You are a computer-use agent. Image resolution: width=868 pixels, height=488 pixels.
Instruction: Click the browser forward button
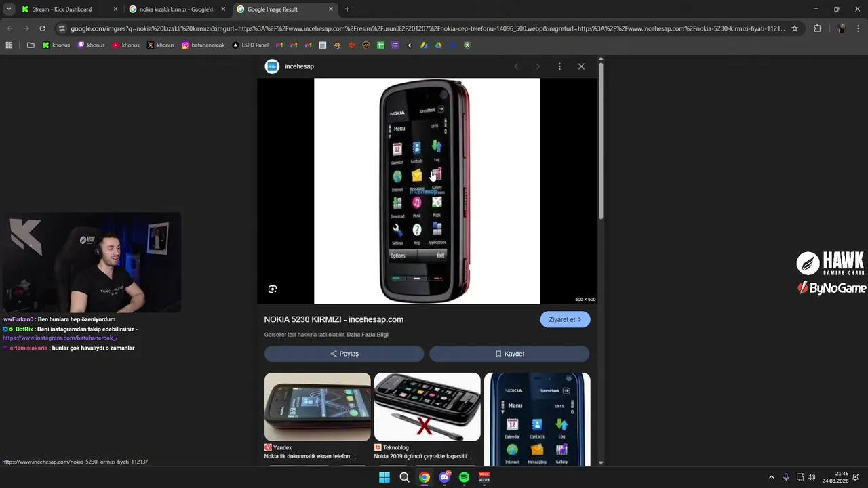pyautogui.click(x=26, y=28)
